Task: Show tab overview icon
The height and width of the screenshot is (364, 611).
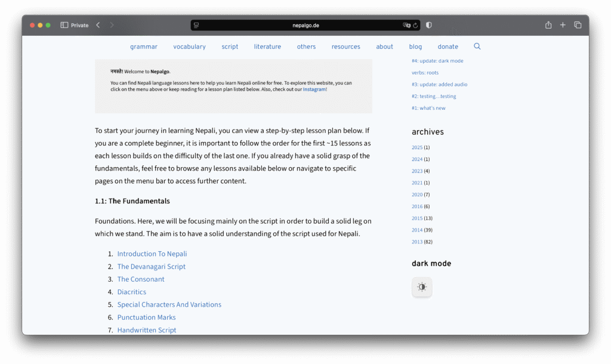Action: pyautogui.click(x=578, y=25)
